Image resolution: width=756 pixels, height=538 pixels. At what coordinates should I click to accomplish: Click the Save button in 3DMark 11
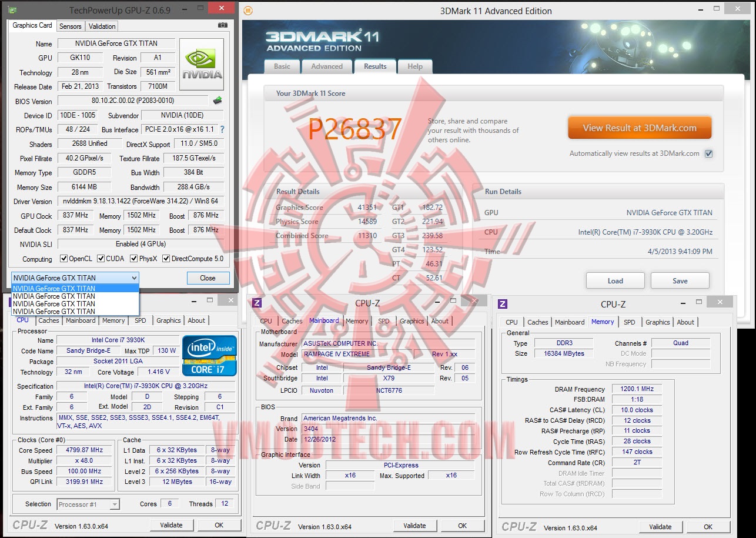tap(680, 280)
